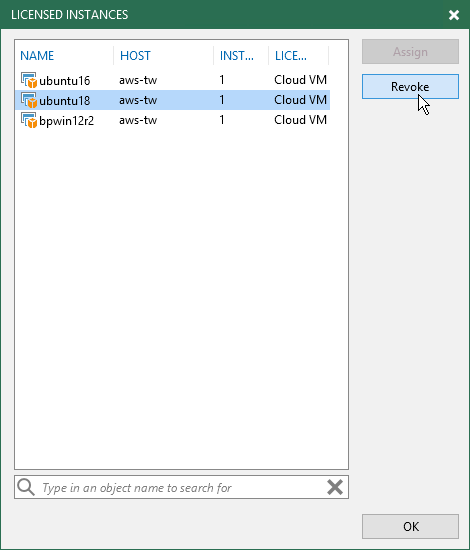Click the bpwin12r2 VM icon
This screenshot has height=550, width=470.
pyautogui.click(x=29, y=120)
